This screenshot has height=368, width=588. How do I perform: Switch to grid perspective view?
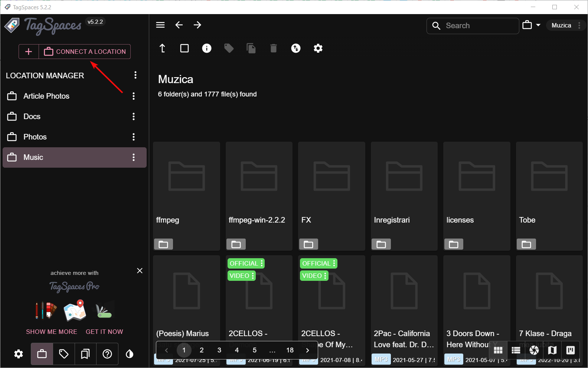pos(498,350)
